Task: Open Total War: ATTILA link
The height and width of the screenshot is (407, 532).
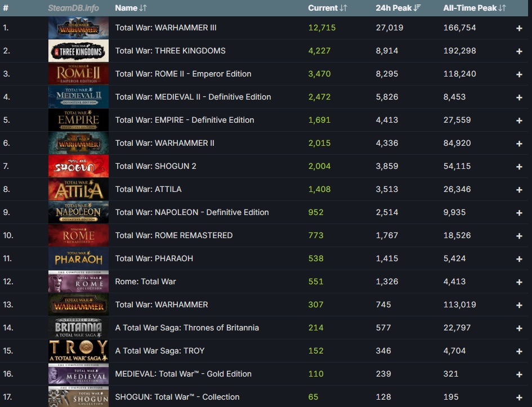Action: [x=148, y=189]
